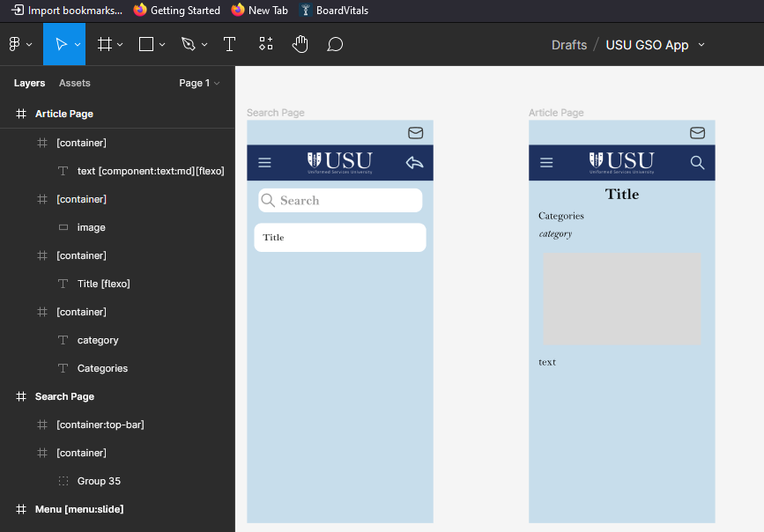
Task: Click the mail icon in Search Page frame
Action: pos(416,133)
